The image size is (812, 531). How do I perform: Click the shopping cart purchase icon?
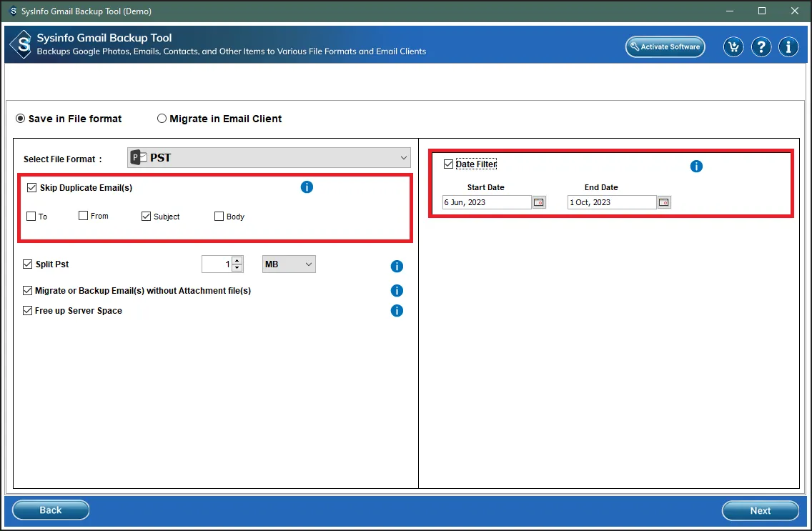(x=733, y=47)
